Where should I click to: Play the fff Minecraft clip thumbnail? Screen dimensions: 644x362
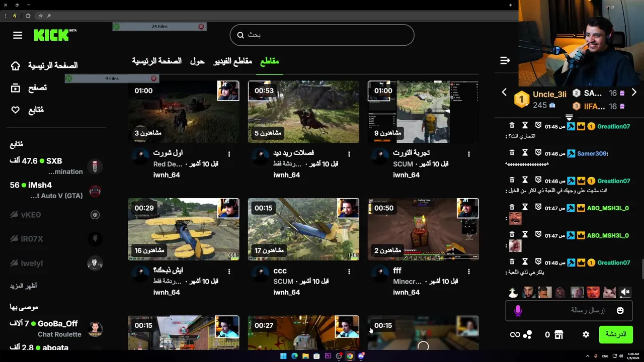click(423, 229)
